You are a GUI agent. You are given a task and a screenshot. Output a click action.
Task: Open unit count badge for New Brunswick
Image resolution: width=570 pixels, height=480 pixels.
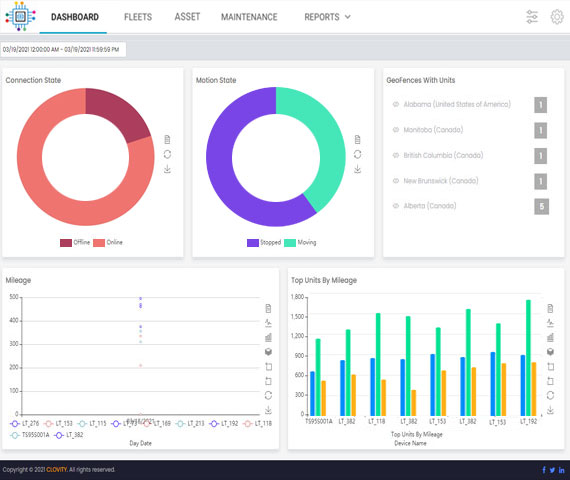pos(541,181)
